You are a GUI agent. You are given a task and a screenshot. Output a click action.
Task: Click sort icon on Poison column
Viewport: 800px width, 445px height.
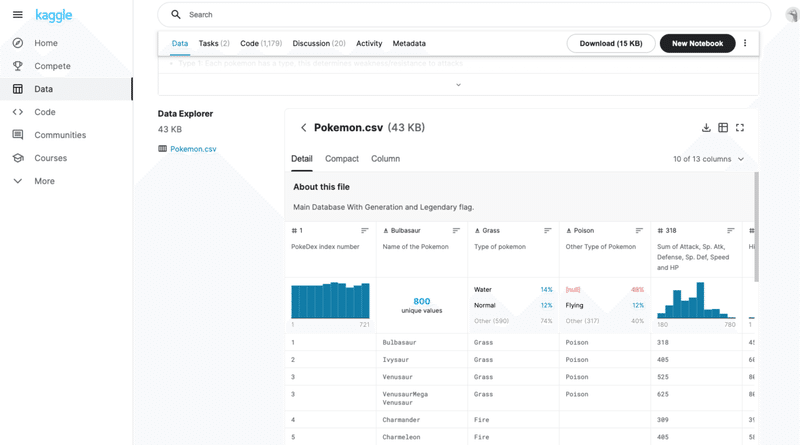pos(639,231)
